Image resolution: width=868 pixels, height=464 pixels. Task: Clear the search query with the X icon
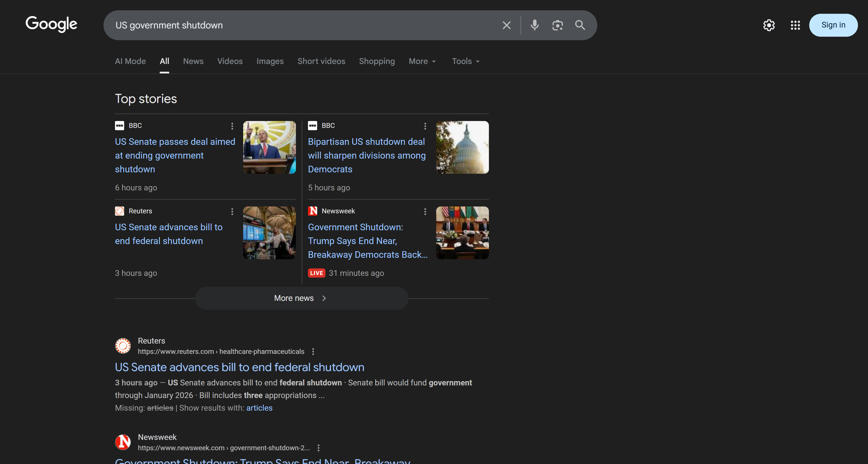point(506,25)
